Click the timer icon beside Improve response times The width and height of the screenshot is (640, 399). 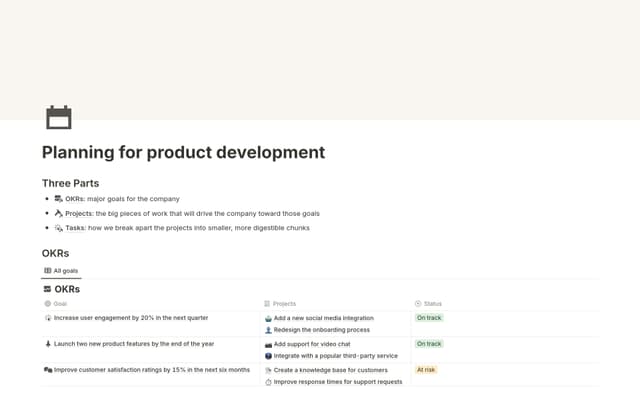tap(268, 382)
